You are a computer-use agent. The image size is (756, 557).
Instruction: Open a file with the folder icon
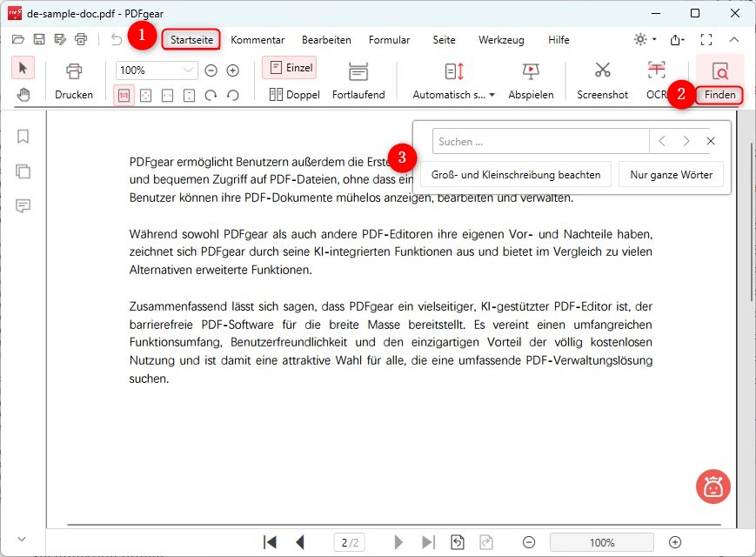[x=18, y=39]
